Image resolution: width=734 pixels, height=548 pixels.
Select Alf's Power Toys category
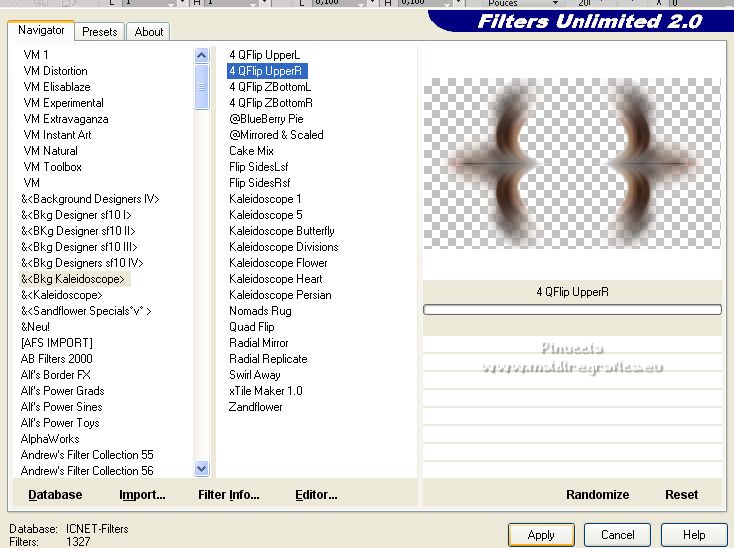60,423
